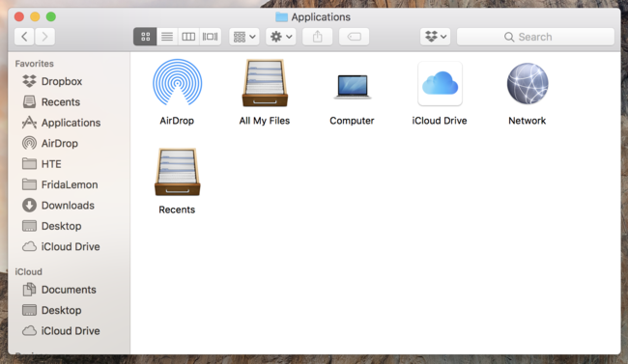
Task: Click the Share toolbar button
Action: (317, 37)
